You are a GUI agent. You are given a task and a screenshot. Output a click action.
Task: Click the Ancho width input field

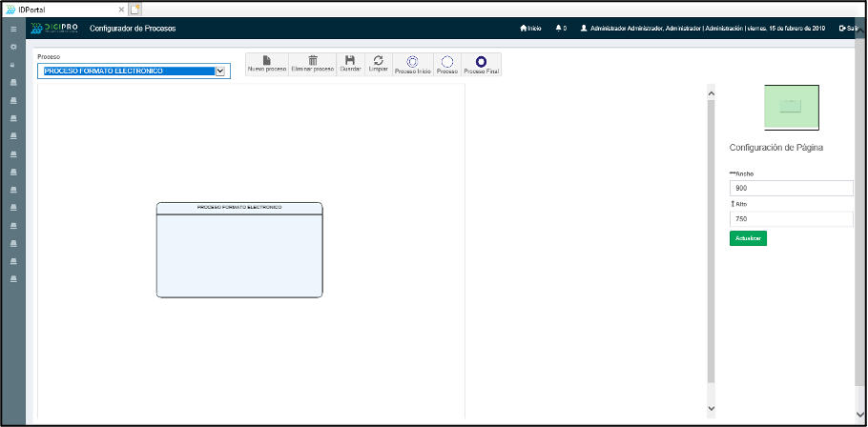pos(791,188)
